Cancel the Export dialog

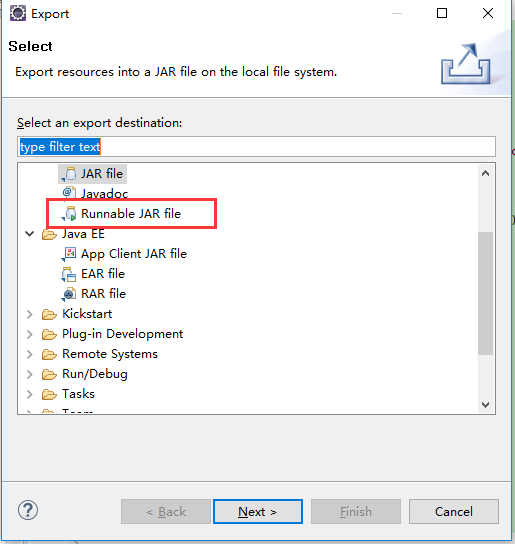click(x=454, y=511)
